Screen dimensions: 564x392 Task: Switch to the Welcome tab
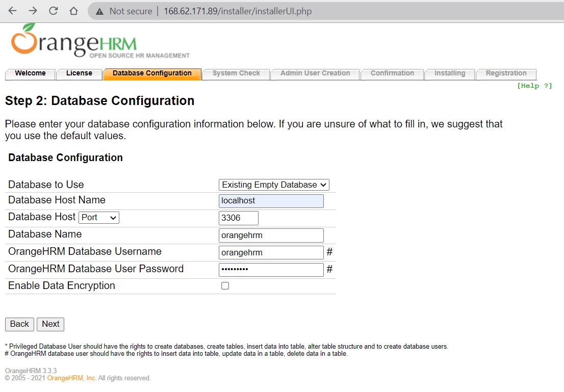[x=30, y=73]
